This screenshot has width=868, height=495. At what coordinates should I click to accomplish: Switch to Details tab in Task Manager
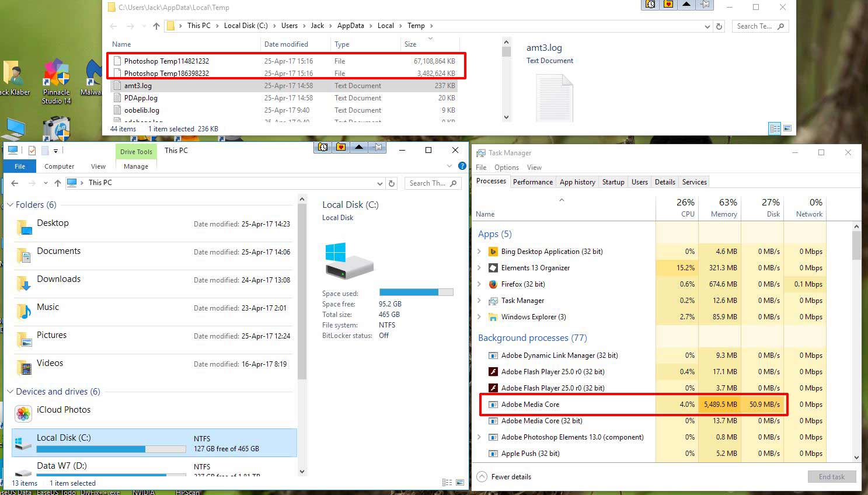pos(665,182)
